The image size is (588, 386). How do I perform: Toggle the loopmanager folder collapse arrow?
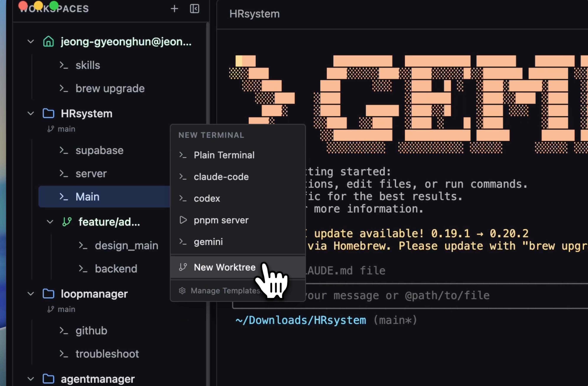click(30, 294)
